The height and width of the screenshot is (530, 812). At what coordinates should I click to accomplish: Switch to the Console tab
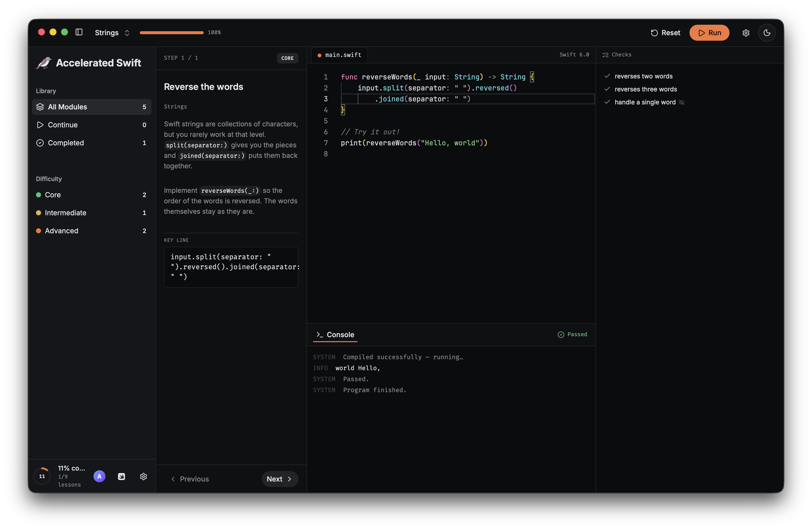pyautogui.click(x=335, y=335)
